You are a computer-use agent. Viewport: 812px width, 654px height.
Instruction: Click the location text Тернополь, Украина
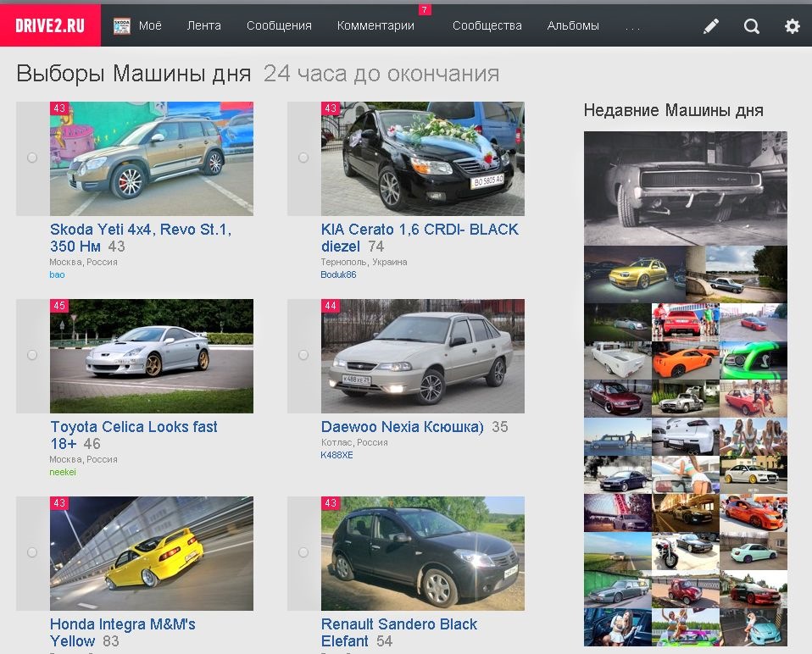click(x=364, y=262)
